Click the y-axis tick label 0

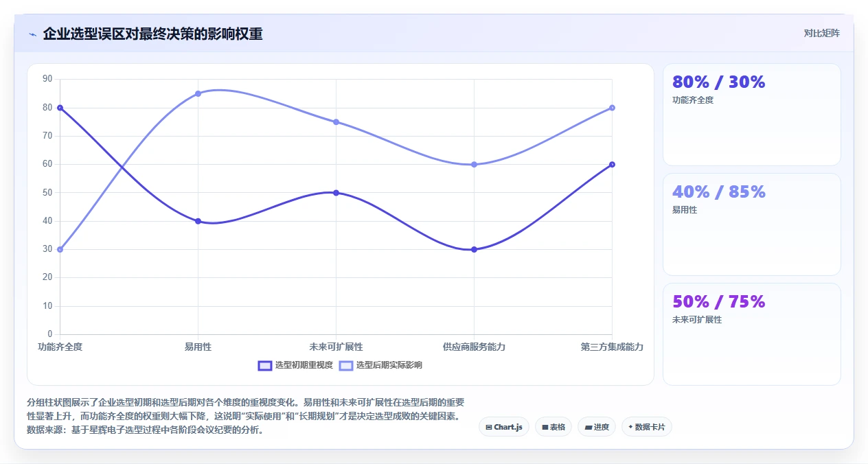(x=50, y=334)
